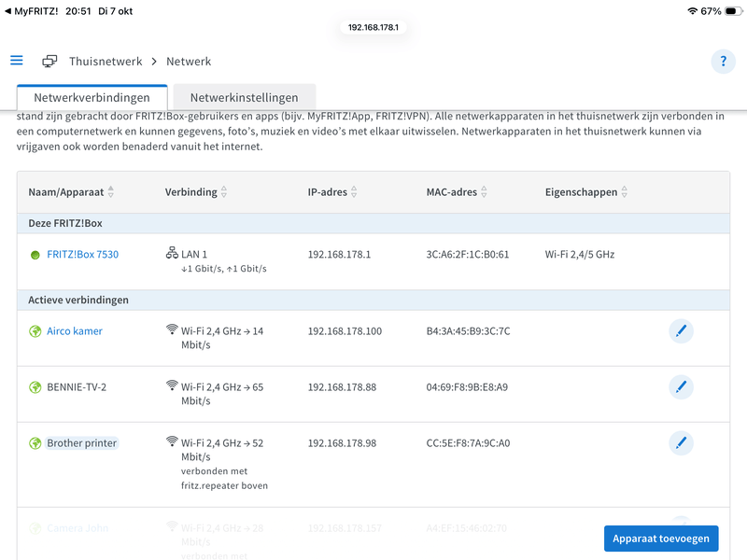Sort table by MAC-adres column

click(484, 192)
